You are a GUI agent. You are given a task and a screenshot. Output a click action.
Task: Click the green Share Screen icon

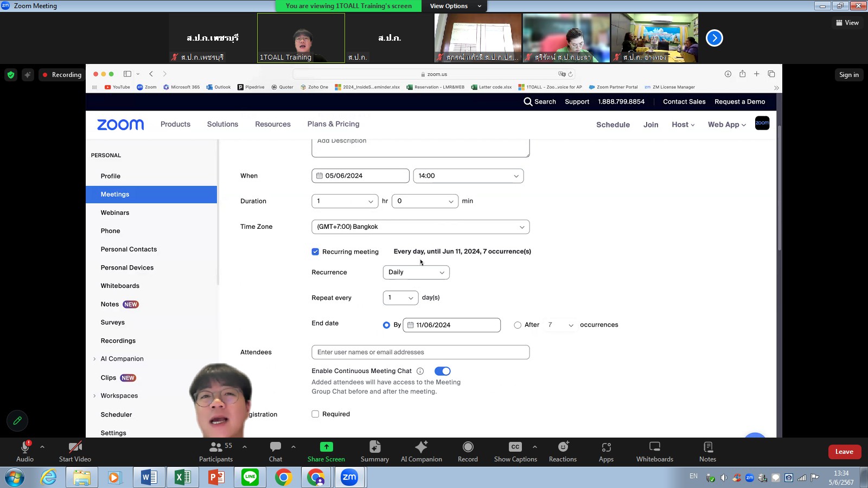click(x=326, y=447)
